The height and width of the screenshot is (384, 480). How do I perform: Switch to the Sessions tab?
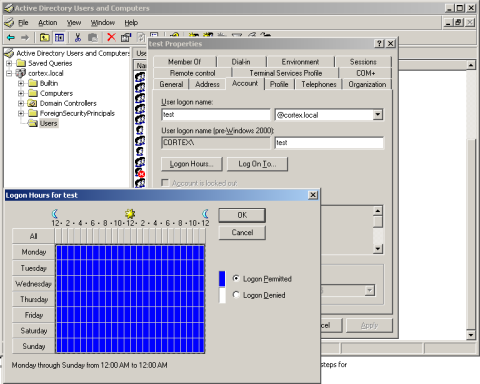pos(363,62)
